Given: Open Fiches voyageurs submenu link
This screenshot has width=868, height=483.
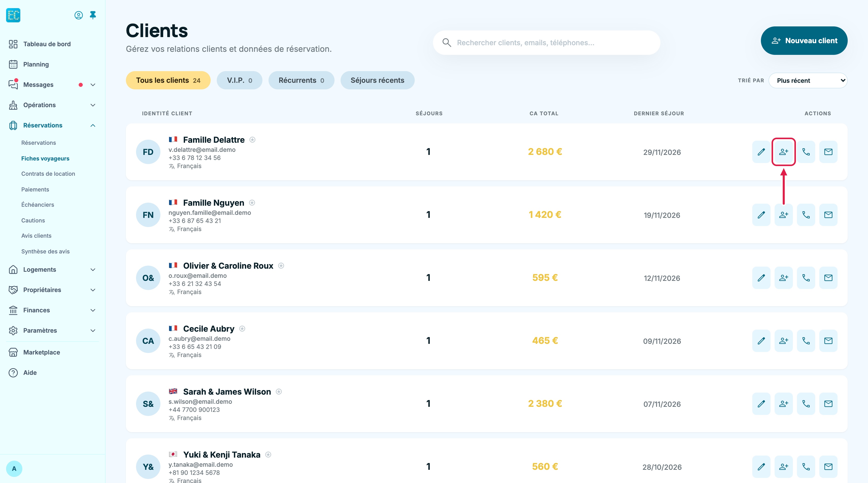Looking at the screenshot, I should tap(45, 158).
